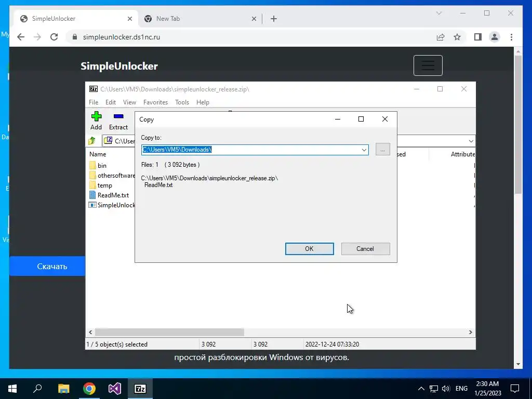The height and width of the screenshot is (399, 532).
Task: Click the Name column header
Action: [98, 154]
